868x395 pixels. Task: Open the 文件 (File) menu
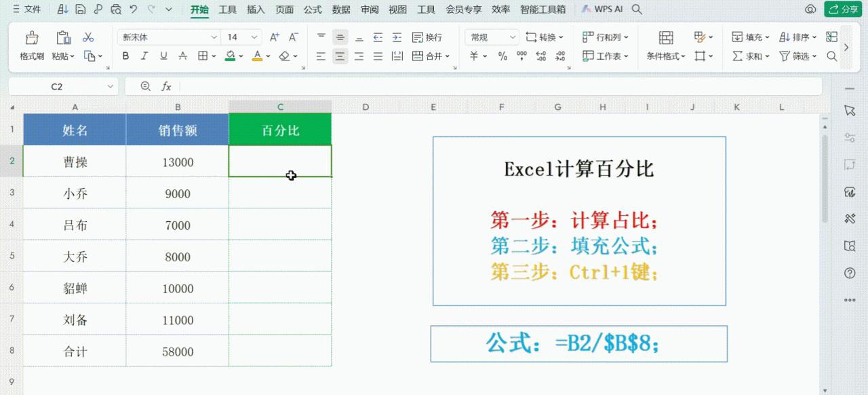coord(27,10)
